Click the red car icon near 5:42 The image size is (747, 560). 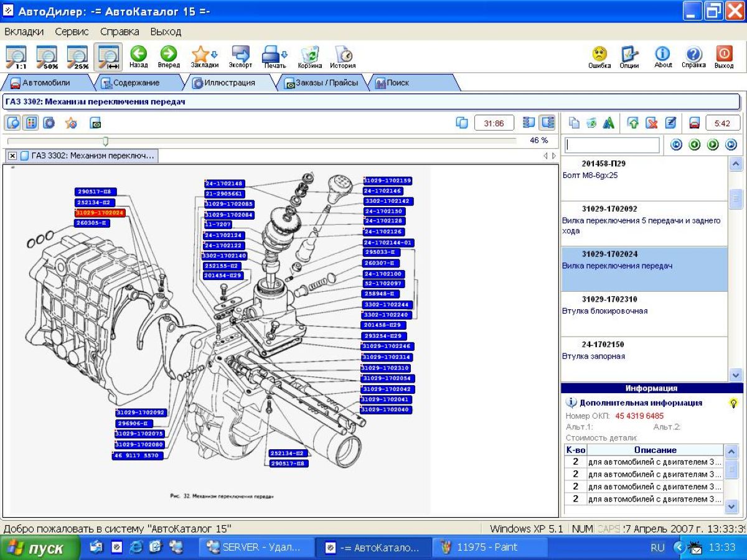[694, 123]
